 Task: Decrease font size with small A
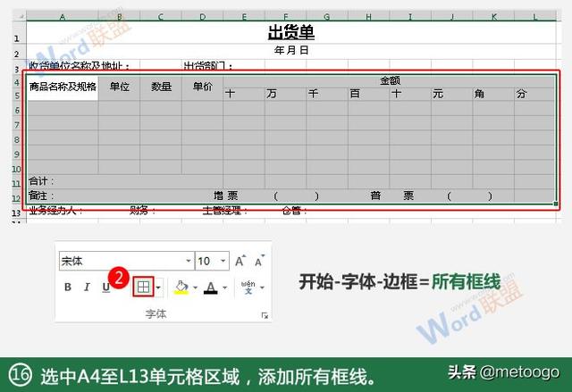click(259, 261)
